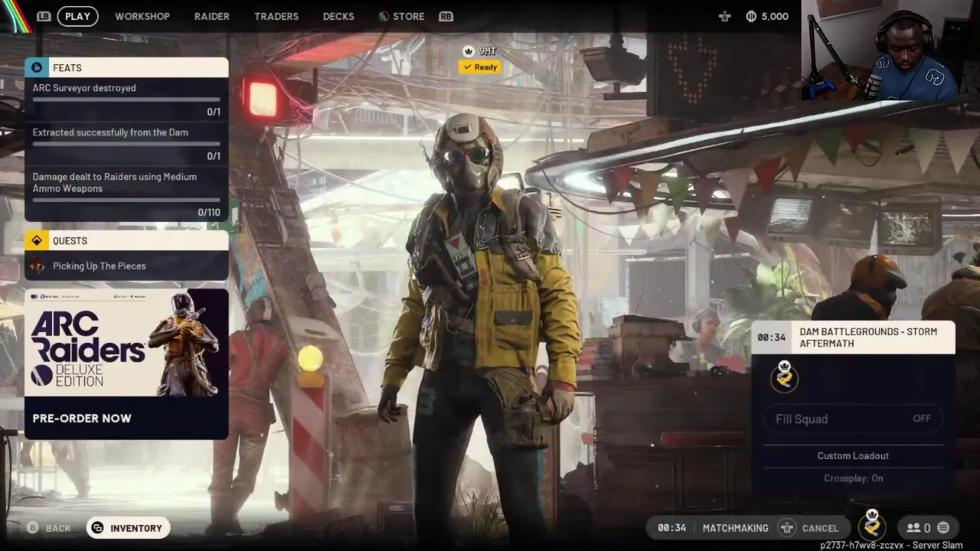Click the 9MT player name
The height and width of the screenshot is (551, 980).
(x=488, y=51)
